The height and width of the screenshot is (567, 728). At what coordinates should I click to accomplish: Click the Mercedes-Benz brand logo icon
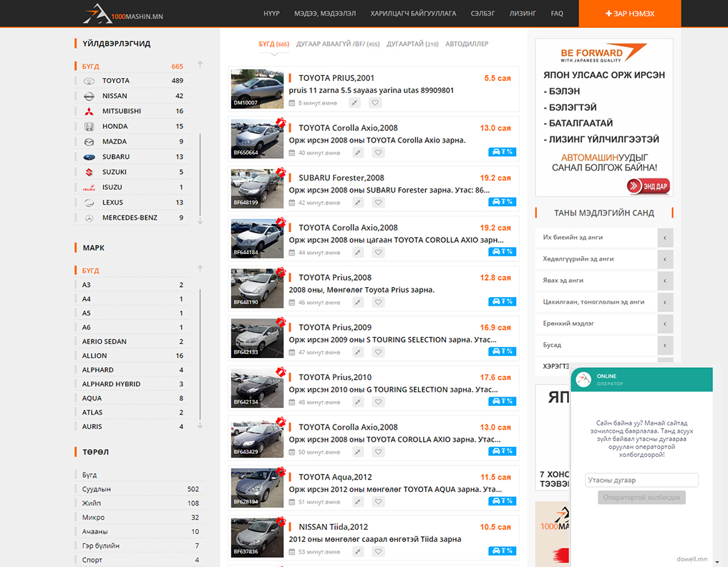click(x=89, y=218)
